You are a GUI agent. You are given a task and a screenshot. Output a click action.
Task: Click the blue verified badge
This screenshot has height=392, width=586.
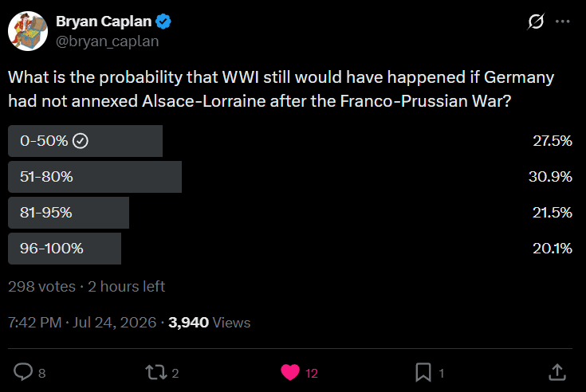click(163, 22)
